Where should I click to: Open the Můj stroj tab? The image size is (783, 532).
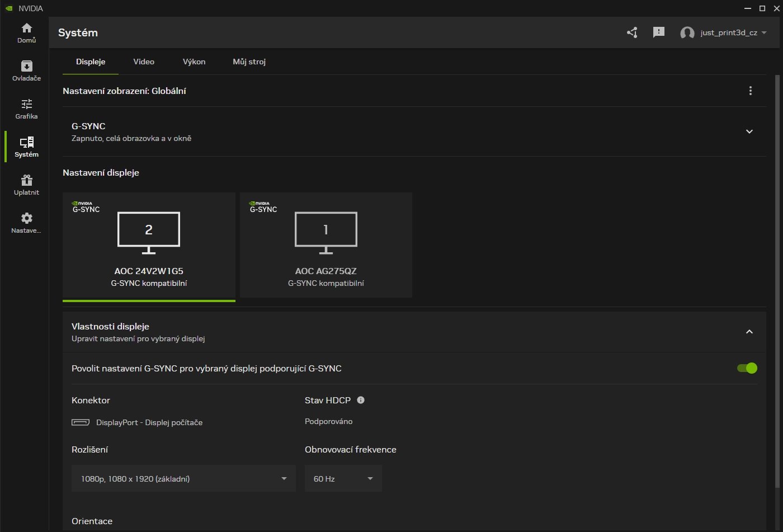pyautogui.click(x=249, y=62)
